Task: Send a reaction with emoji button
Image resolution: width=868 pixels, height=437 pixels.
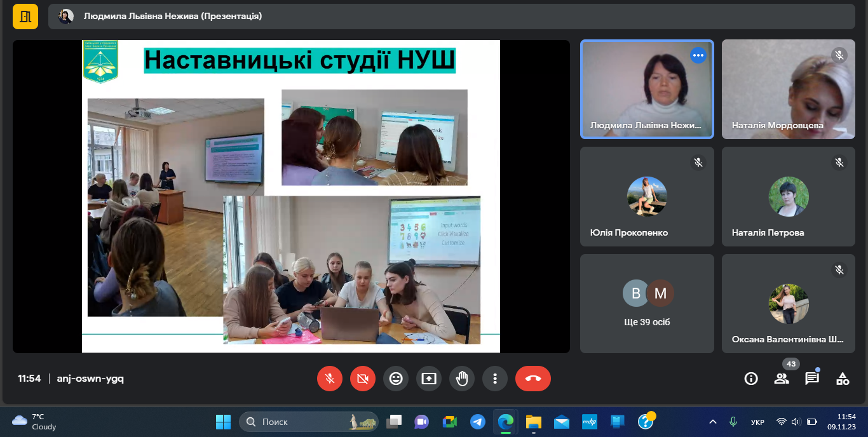Action: (396, 379)
